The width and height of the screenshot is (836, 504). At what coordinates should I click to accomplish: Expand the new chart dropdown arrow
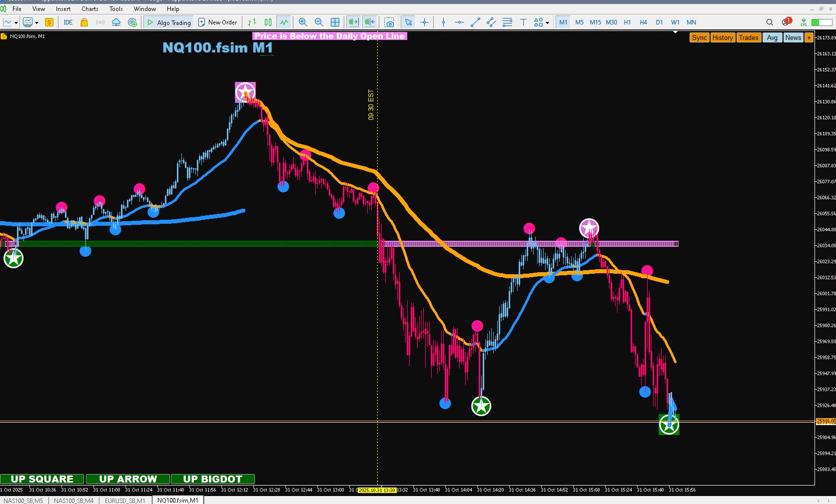click(16, 23)
